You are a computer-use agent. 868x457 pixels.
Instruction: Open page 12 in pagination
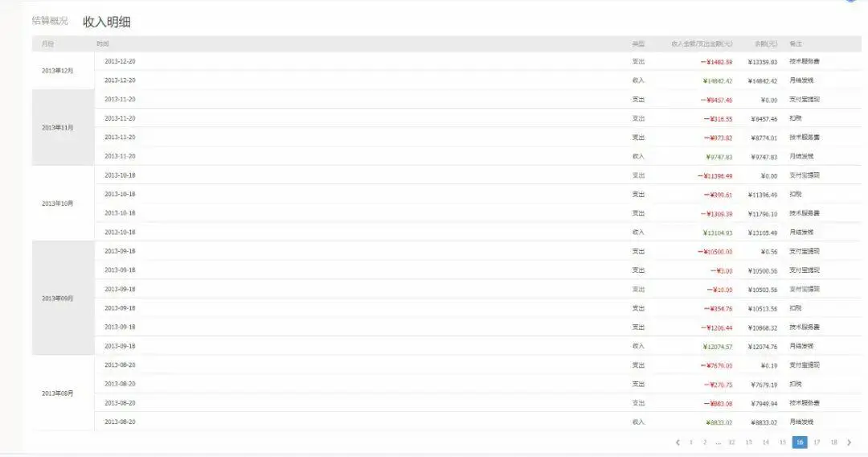731,442
